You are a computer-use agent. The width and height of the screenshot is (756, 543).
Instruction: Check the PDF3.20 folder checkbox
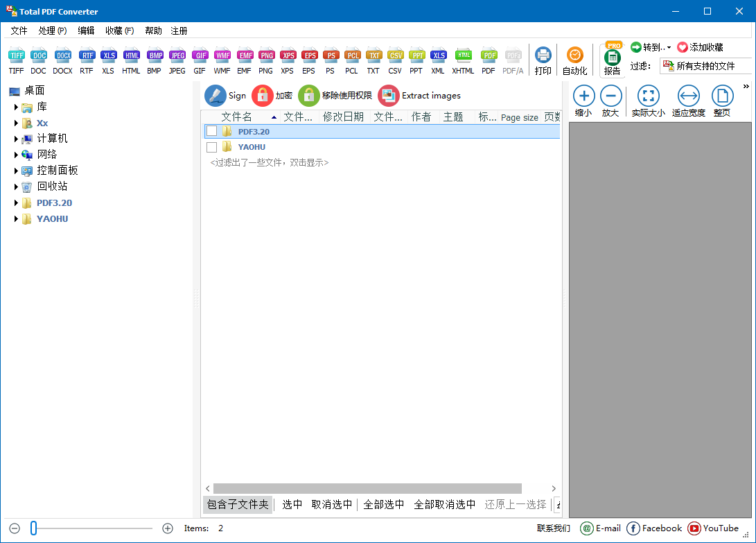click(212, 131)
